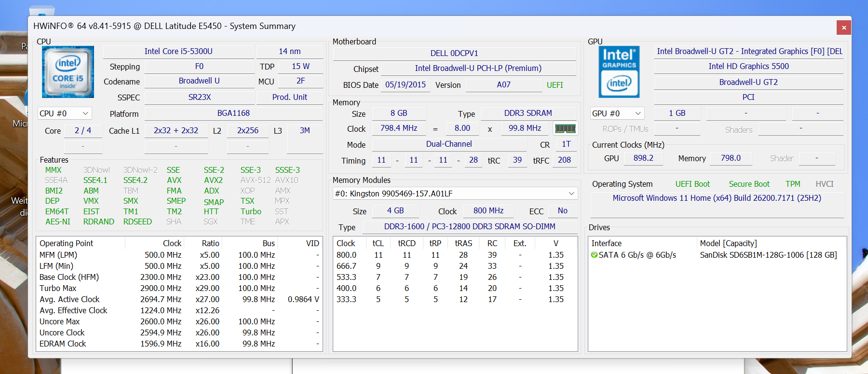Click the Intel Graphics logo
Viewport: 868px width, 374px height.
coord(619,72)
